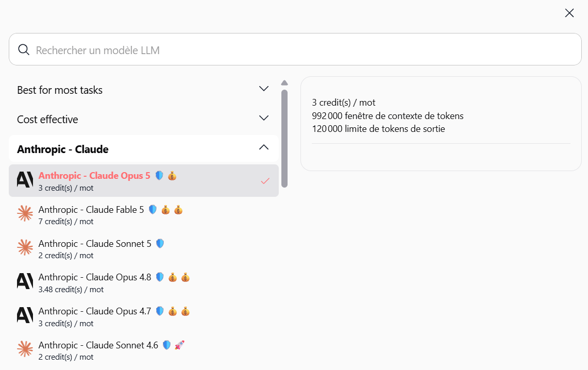
Task: Click the shield icon next to Claude Opus 5
Action: point(159,175)
